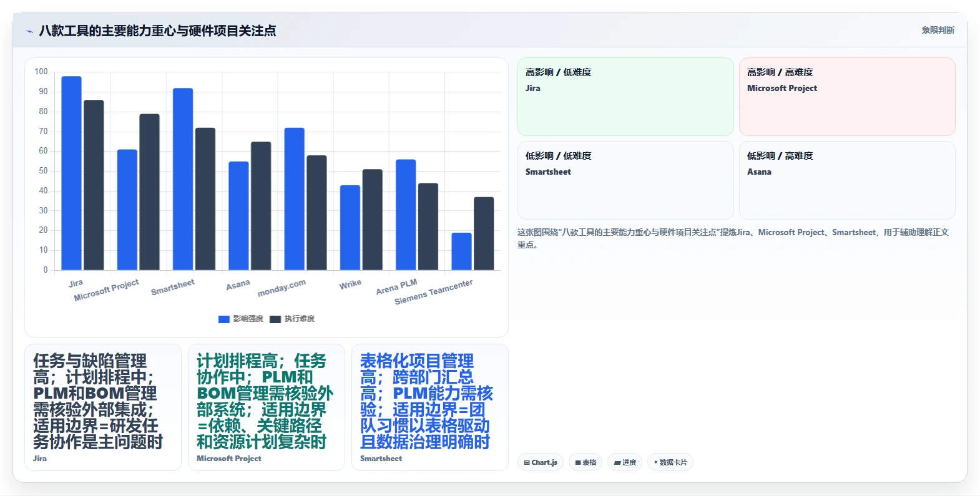Open the 高影响 / 低难度 Jira quadrant
Viewport: 980px width, 496px height.
[625, 97]
